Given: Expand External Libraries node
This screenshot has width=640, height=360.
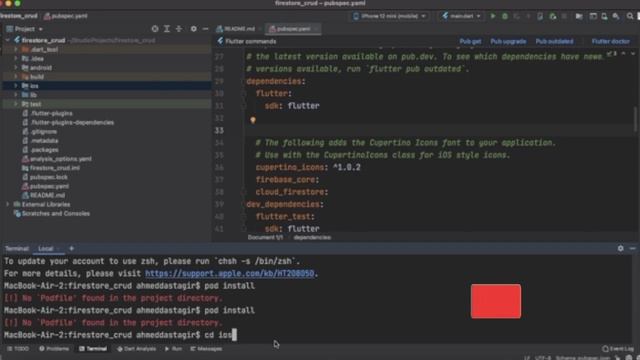Looking at the screenshot, I should [x=8, y=204].
